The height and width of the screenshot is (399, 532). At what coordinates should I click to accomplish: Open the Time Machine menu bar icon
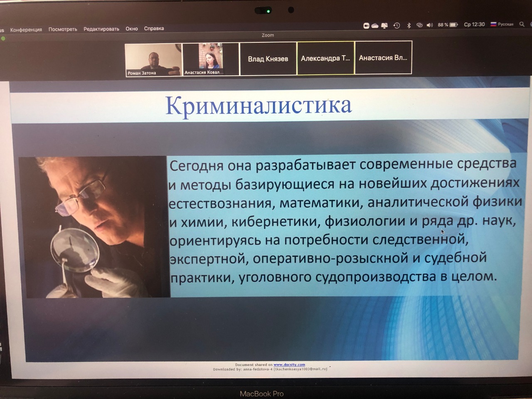[397, 25]
